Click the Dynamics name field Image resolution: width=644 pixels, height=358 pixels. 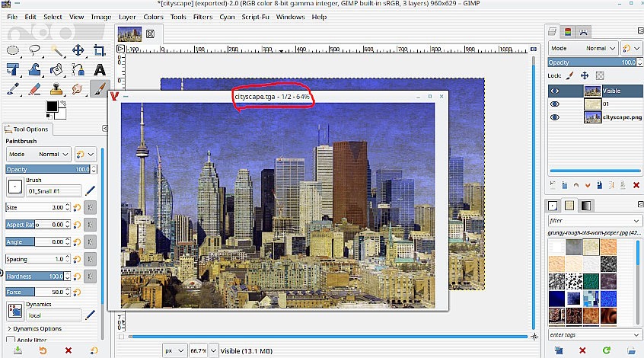(54, 315)
